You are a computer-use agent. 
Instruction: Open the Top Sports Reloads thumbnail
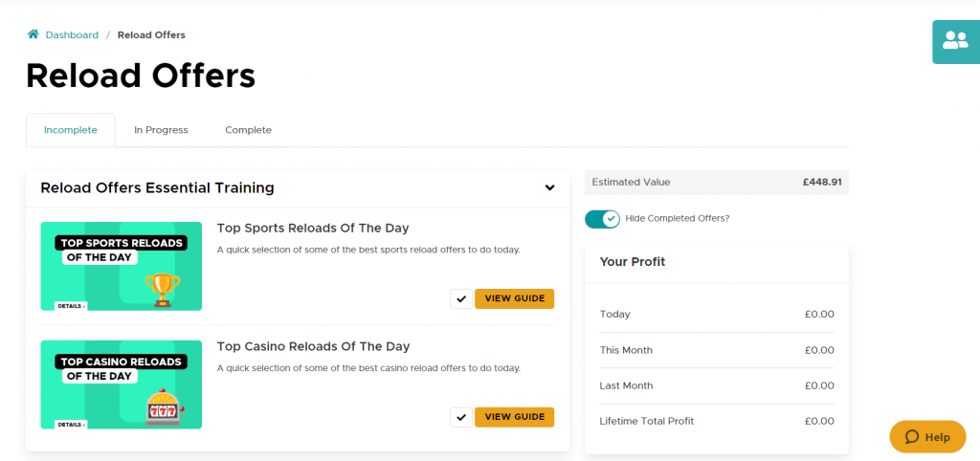[121, 266]
